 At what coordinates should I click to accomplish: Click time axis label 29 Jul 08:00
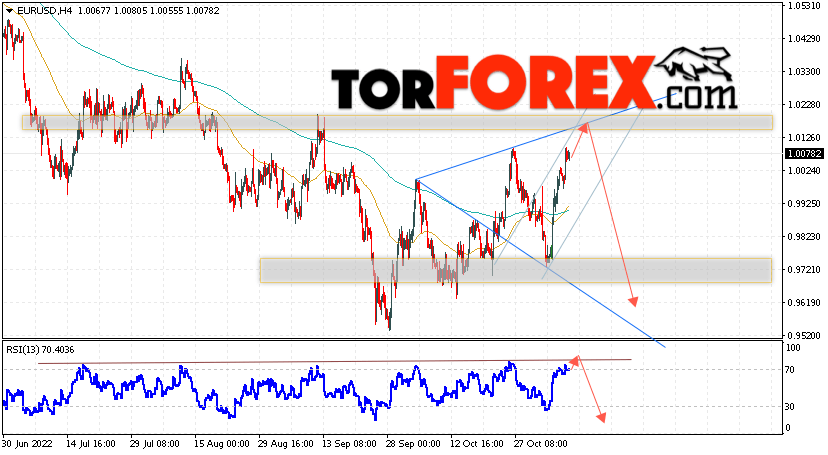pyautogui.click(x=155, y=443)
